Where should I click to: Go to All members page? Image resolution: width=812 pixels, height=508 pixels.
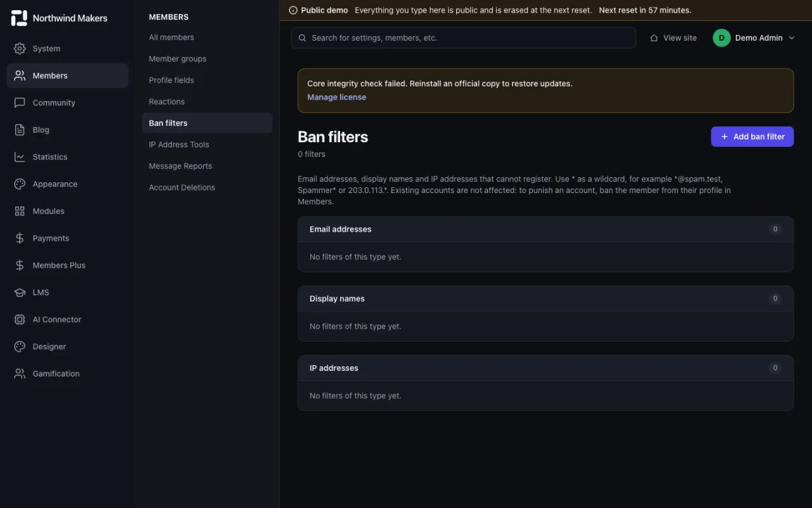point(207,37)
